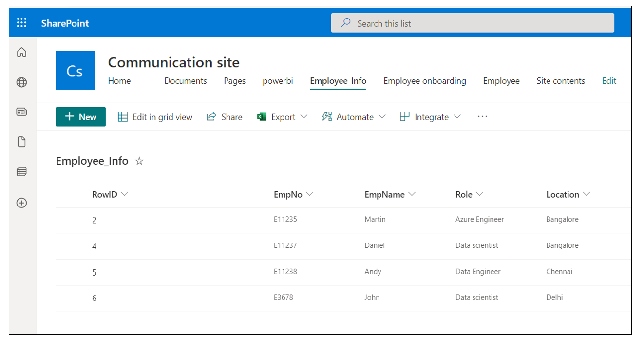Click the Employee_Info list heading
The height and width of the screenshot is (337, 644).
point(92,161)
